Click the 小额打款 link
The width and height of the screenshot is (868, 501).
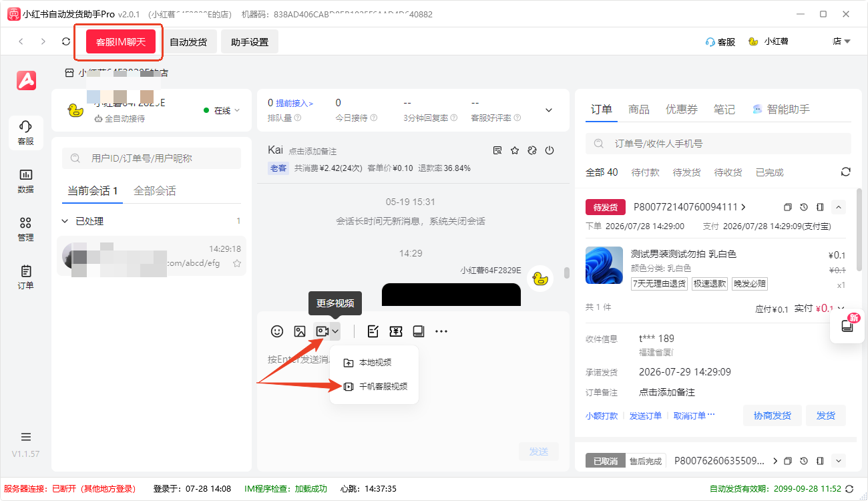pyautogui.click(x=602, y=415)
